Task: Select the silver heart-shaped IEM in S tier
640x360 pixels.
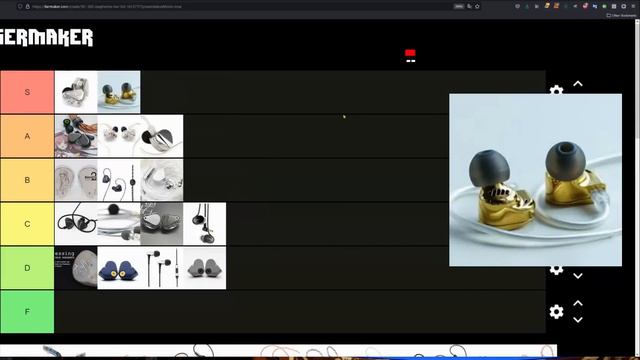Action: (76, 92)
